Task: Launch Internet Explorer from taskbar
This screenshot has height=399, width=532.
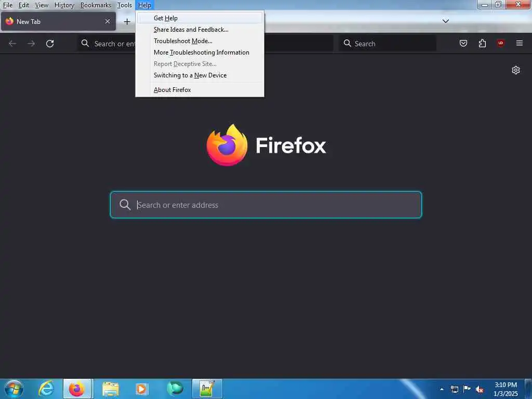Action: coord(46,389)
